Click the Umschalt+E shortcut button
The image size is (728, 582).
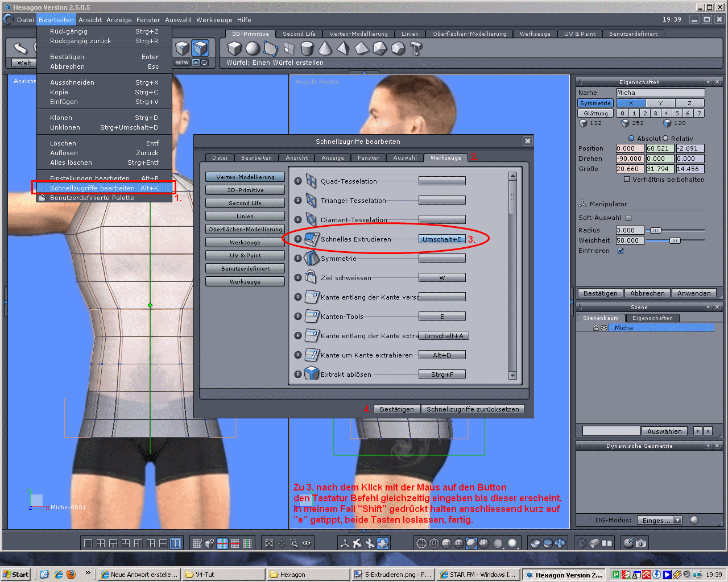(x=442, y=239)
